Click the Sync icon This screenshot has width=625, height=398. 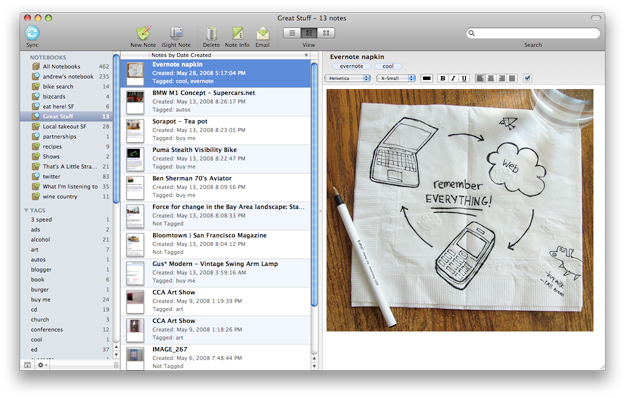32,33
